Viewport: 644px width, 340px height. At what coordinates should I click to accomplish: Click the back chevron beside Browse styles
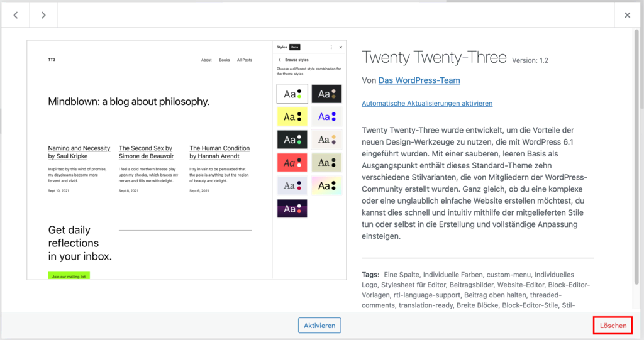click(x=279, y=60)
